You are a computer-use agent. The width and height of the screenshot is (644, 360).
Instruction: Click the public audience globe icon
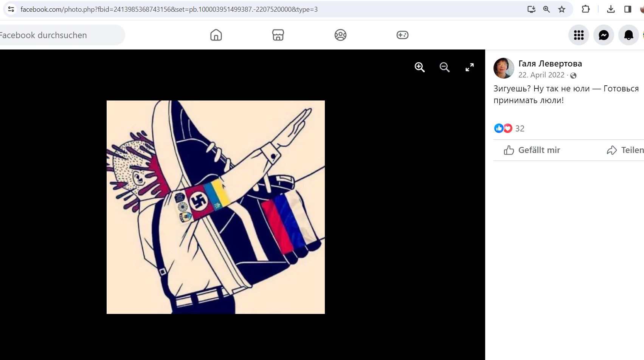click(573, 76)
